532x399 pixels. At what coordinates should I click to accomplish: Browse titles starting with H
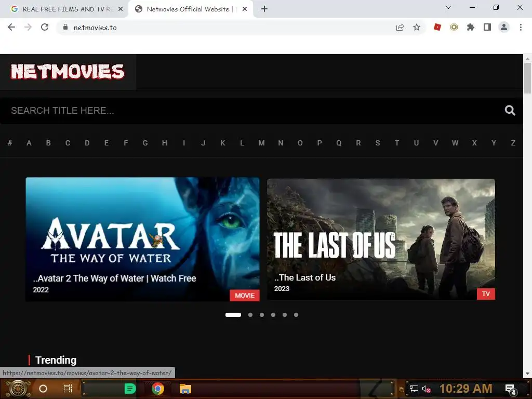pos(165,143)
